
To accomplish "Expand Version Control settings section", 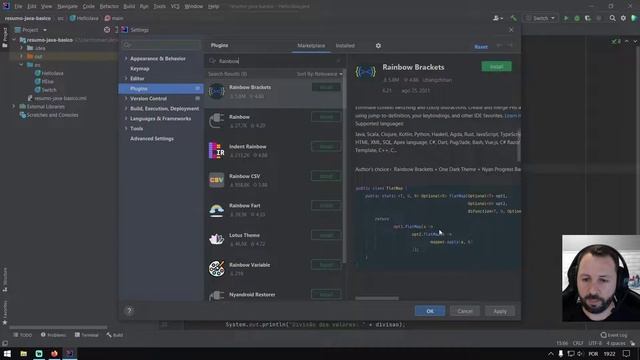I will coord(126,98).
